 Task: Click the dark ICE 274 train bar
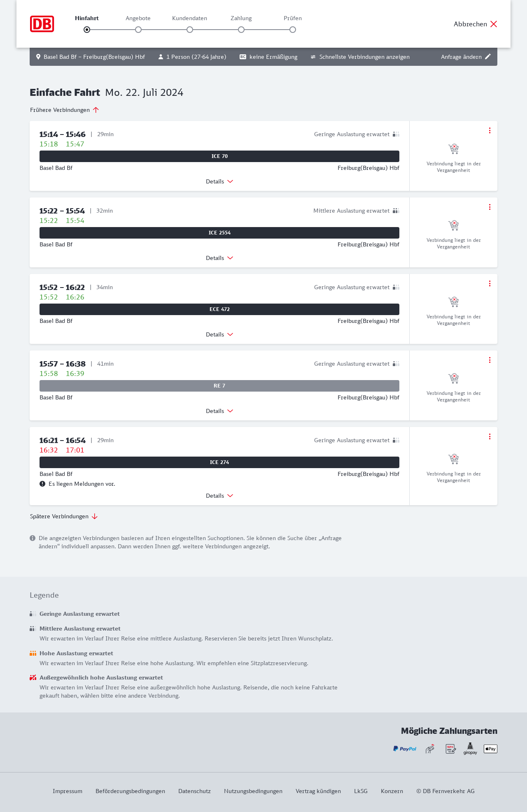219,462
